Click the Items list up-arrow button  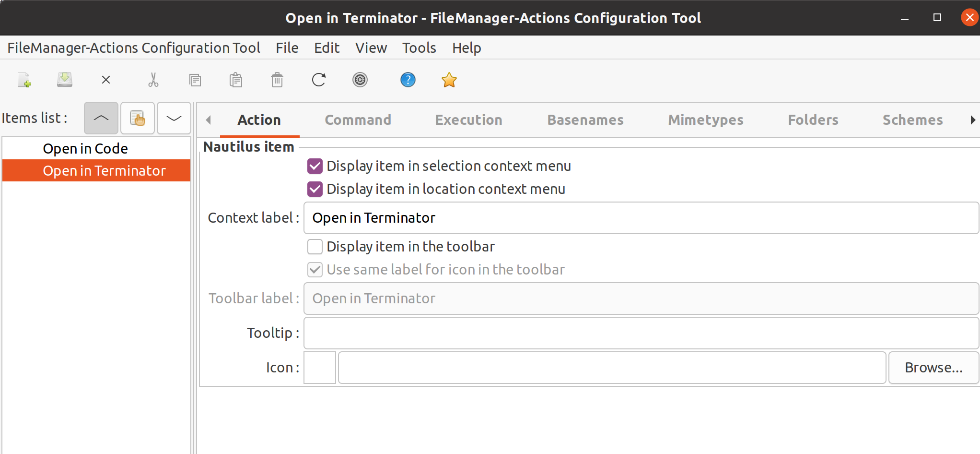click(x=101, y=118)
